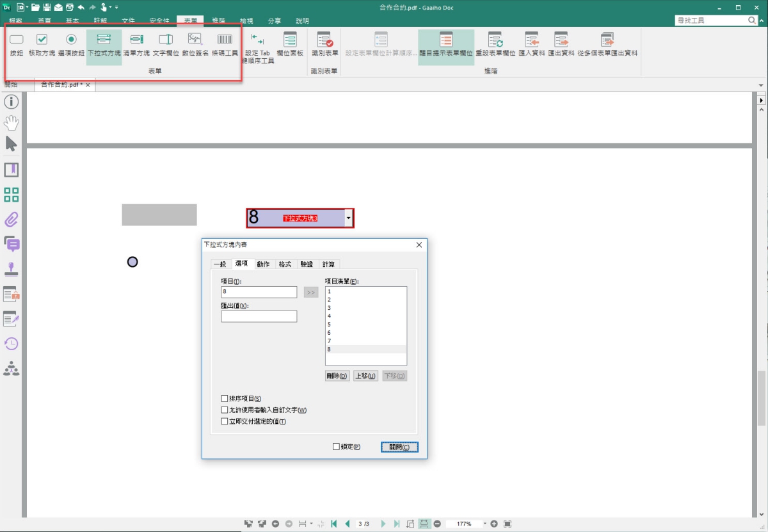The width and height of the screenshot is (768, 532).
Task: Open the attachments paperclip panel in sidebar
Action: coord(12,220)
